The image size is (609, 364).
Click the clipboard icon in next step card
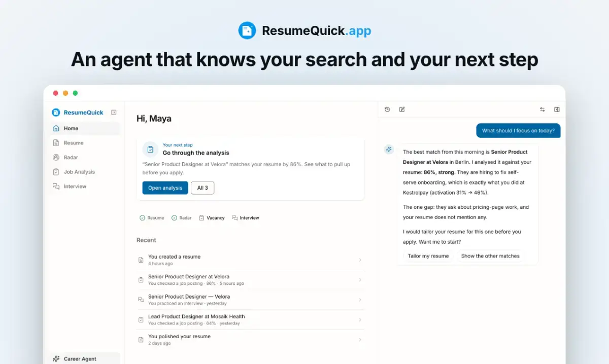click(x=150, y=149)
